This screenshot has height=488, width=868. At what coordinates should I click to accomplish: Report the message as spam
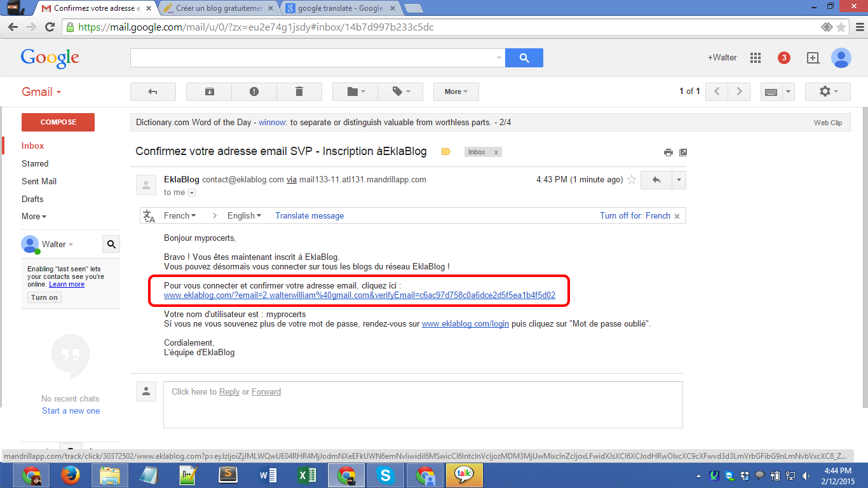coord(254,91)
